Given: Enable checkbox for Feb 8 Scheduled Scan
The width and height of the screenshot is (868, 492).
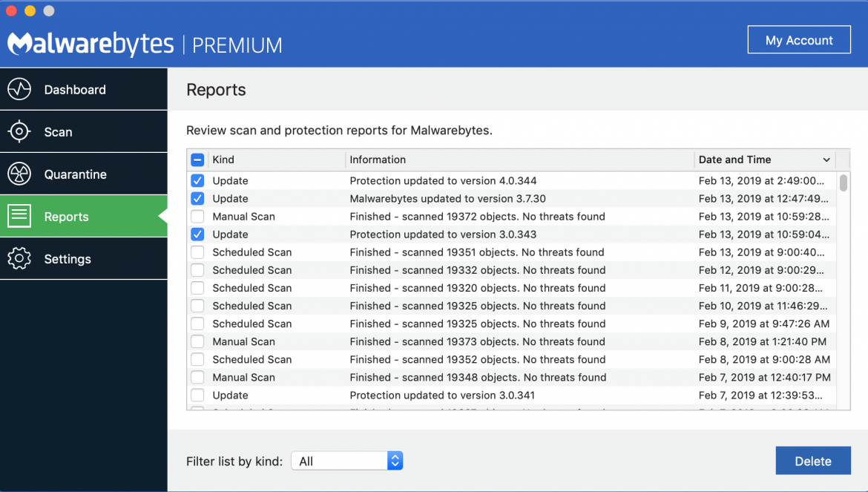Looking at the screenshot, I should pos(197,358).
